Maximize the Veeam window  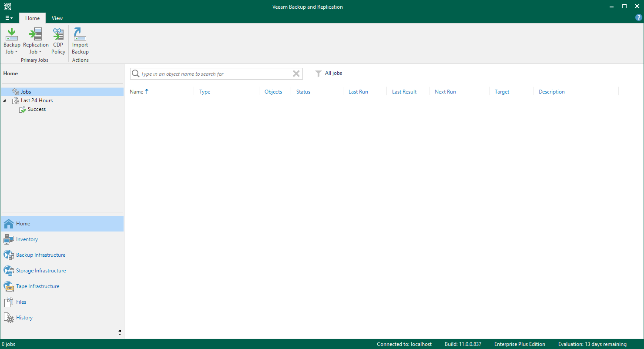624,7
